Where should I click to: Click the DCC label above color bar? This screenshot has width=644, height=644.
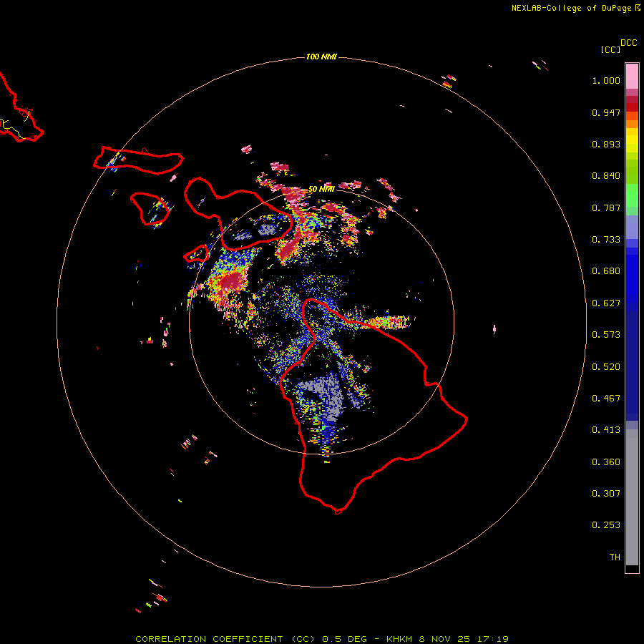point(628,43)
